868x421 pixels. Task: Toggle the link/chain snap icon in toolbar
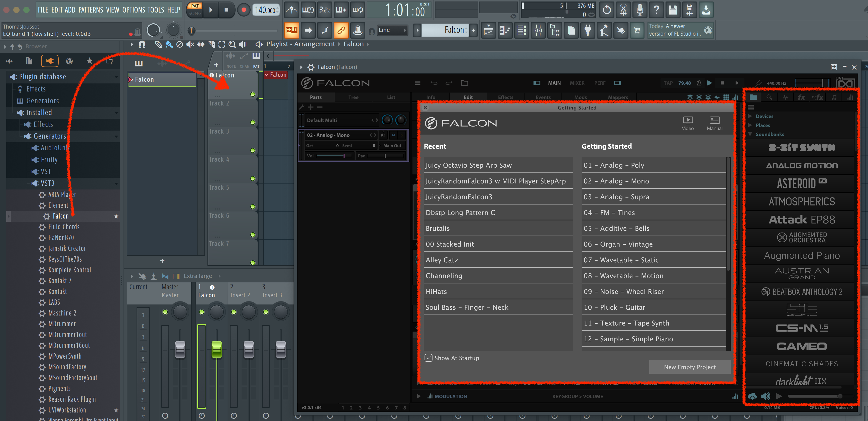pos(341,31)
